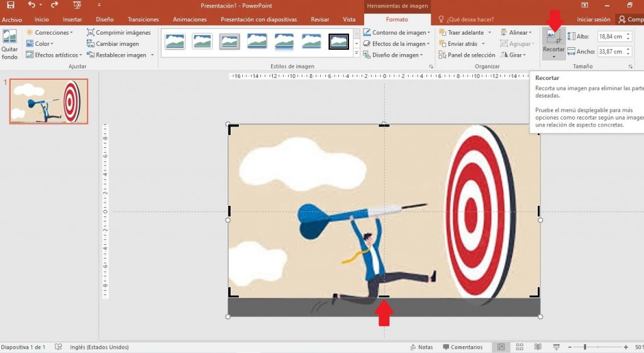Increase Ancho value with stepper

tap(628, 49)
